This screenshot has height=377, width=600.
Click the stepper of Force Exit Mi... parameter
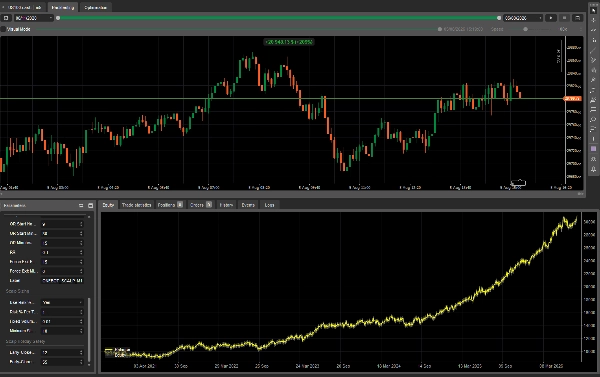(x=81, y=271)
